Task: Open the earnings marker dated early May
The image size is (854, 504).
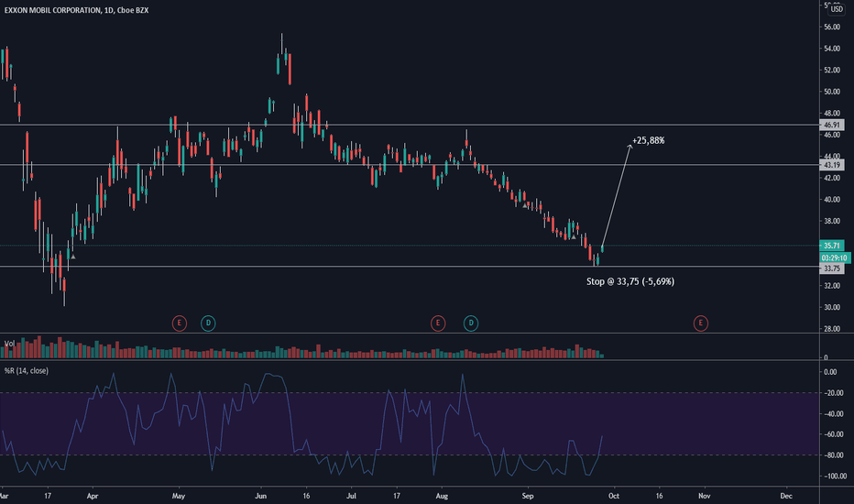Action: [x=180, y=323]
